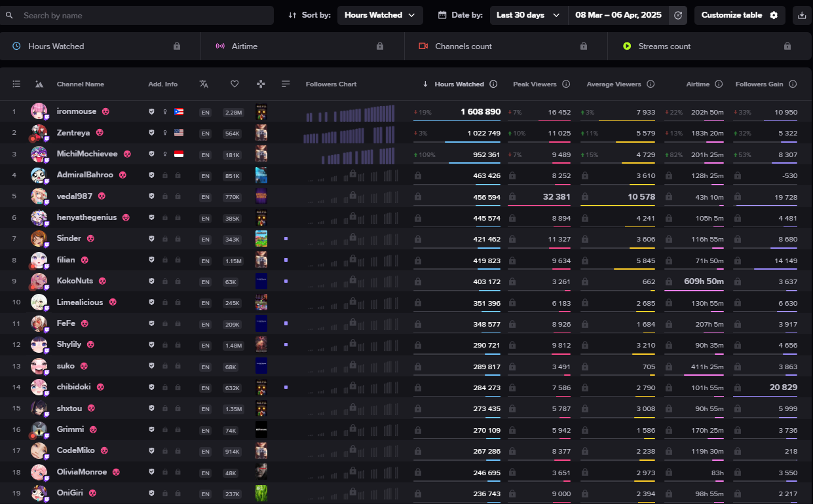Open the Sort by Hours Watched dropdown
The height and width of the screenshot is (504, 813).
pos(380,15)
